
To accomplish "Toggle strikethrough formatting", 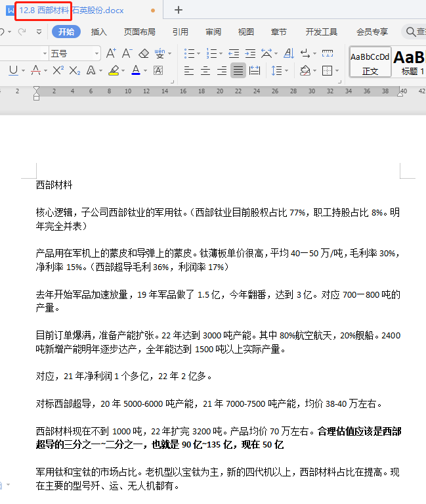I will pyautogui.click(x=35, y=70).
